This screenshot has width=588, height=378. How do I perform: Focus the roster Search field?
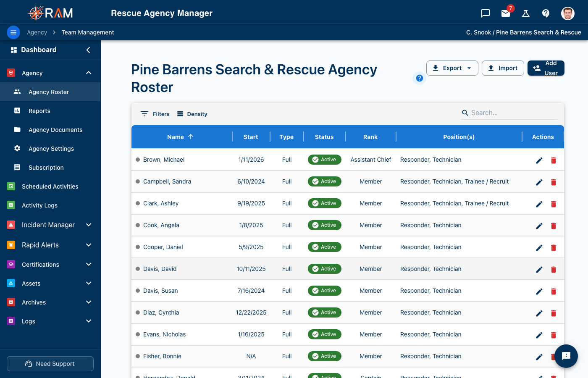click(509, 113)
